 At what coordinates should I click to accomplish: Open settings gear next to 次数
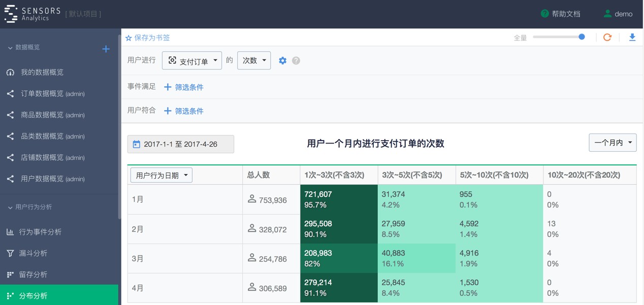[x=282, y=60]
